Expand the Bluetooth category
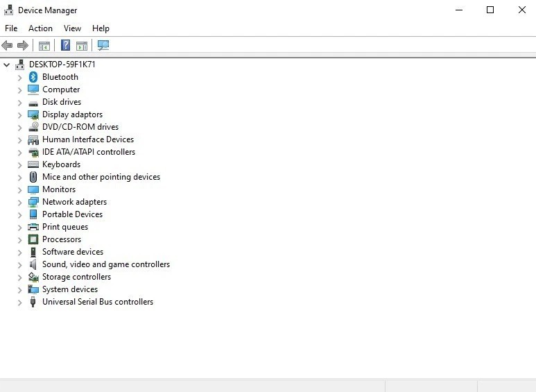The image size is (536, 392). click(x=19, y=78)
